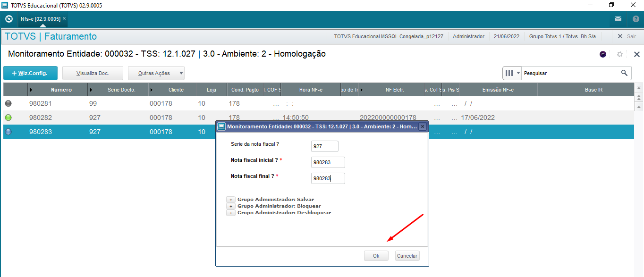Click the Serie da nota fiscal field
This screenshot has height=277, width=644.
325,146
